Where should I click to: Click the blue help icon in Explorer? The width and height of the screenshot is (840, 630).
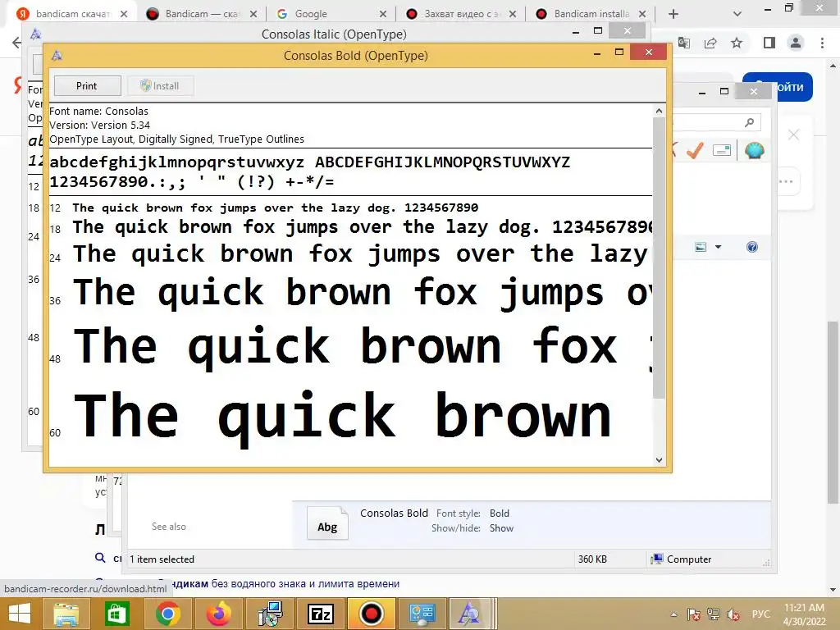click(752, 247)
